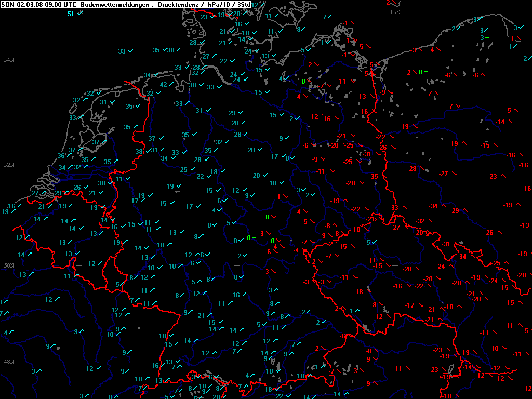
Task: Click the 50N latitude label
Action: tap(8, 265)
